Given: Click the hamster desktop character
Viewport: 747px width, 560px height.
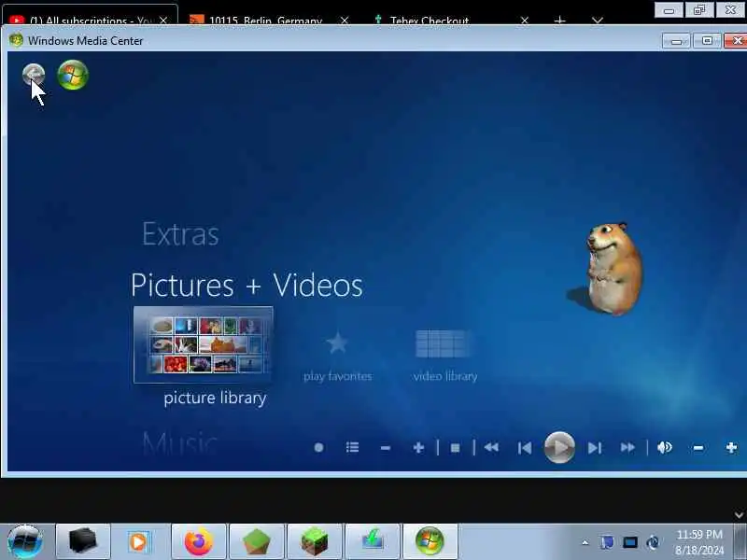Looking at the screenshot, I should [610, 269].
